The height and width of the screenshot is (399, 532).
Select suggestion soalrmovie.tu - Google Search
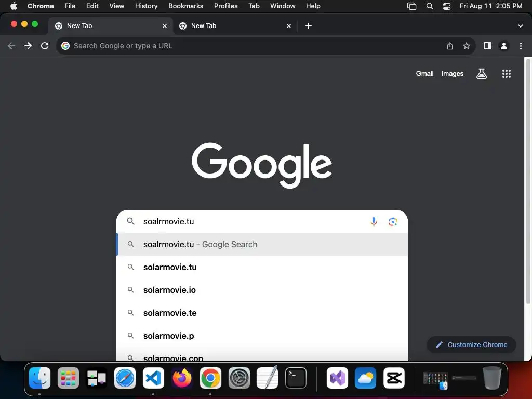coord(262,244)
